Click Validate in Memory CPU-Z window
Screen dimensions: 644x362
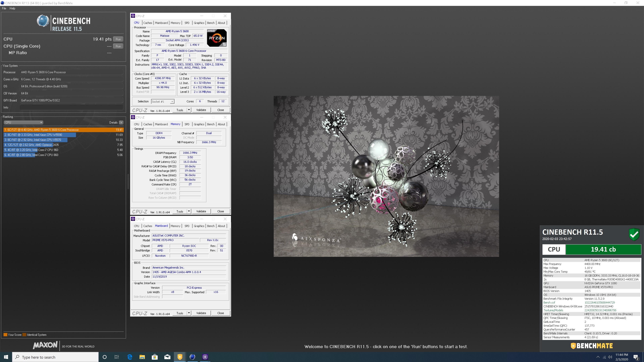point(201,211)
